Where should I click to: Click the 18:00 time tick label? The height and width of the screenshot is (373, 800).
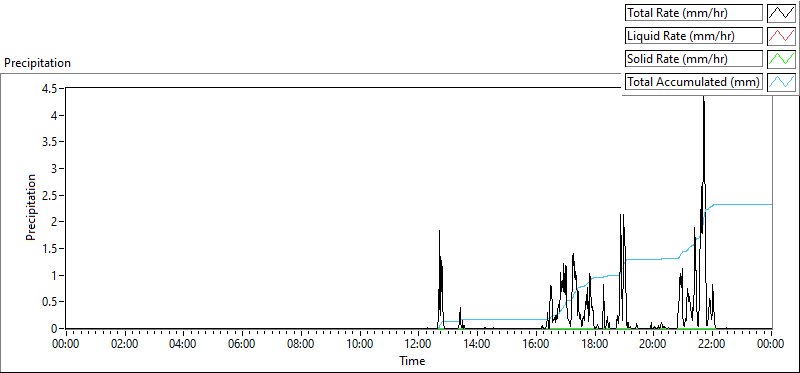point(595,344)
